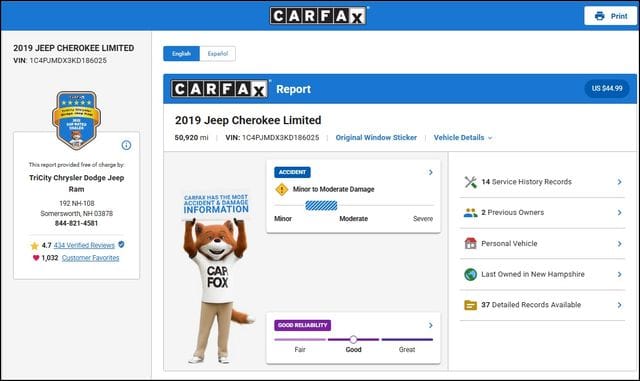Click the heart Customer Favorites icon
Viewport: 640px width, 381px height.
click(x=36, y=258)
